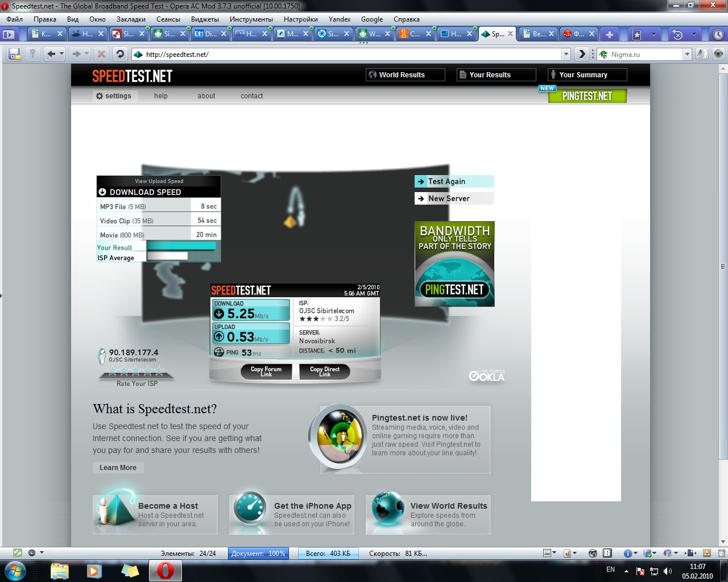Image resolution: width=728 pixels, height=582 pixels.
Task: Click the Ookla logo
Action: click(486, 375)
